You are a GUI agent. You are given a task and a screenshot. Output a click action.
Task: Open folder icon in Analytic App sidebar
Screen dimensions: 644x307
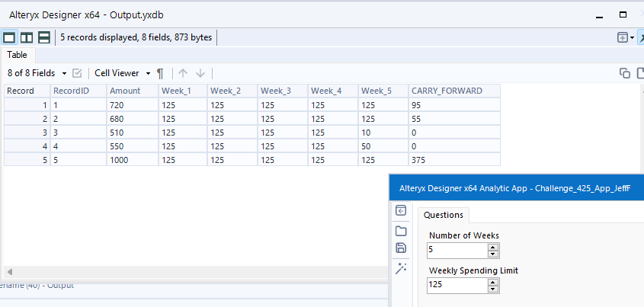point(401,231)
